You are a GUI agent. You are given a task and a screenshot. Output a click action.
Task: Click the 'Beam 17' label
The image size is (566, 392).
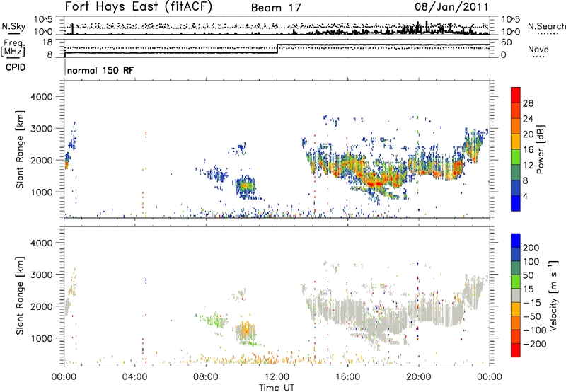pos(276,8)
